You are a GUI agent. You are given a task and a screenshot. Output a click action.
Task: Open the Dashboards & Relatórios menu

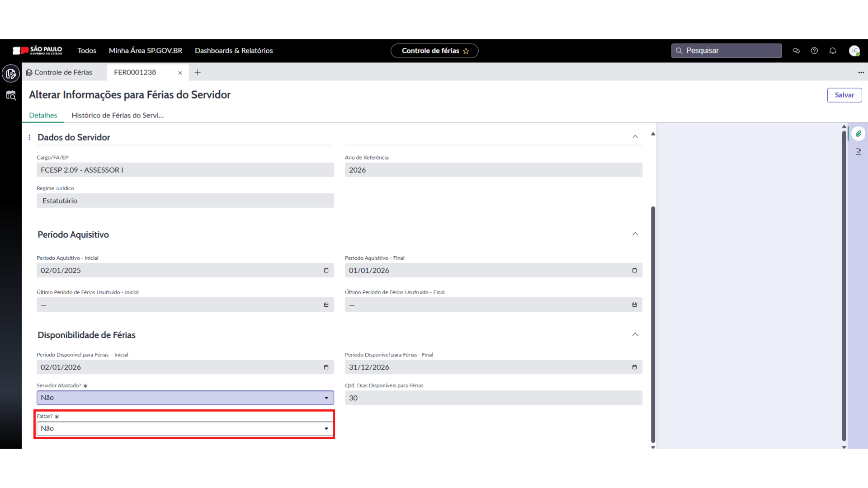click(x=234, y=51)
